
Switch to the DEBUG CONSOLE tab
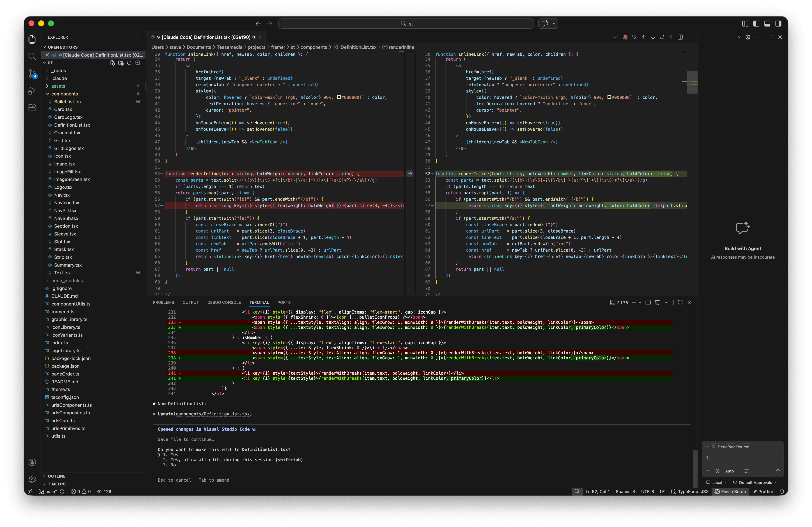[224, 302]
